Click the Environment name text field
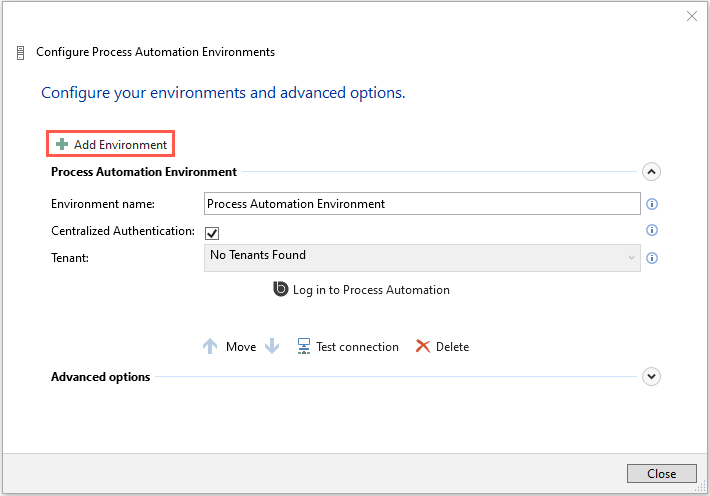 point(421,204)
